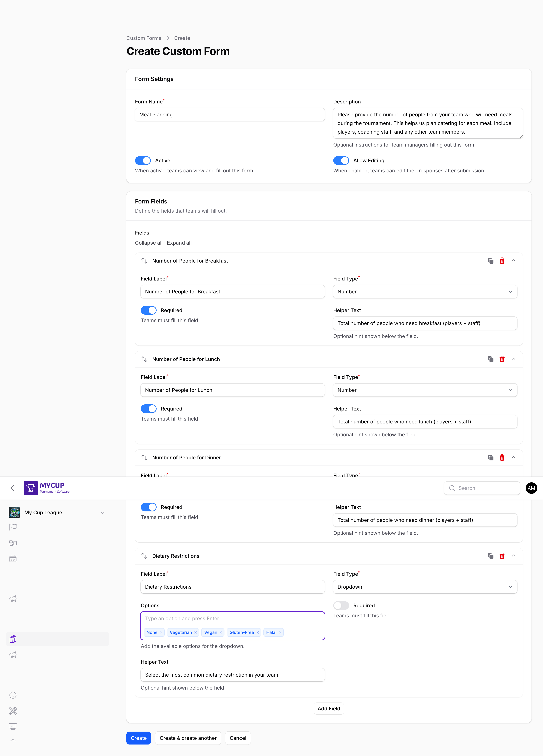
Task: Delete the Number of People for Lunch field
Action: click(502, 359)
